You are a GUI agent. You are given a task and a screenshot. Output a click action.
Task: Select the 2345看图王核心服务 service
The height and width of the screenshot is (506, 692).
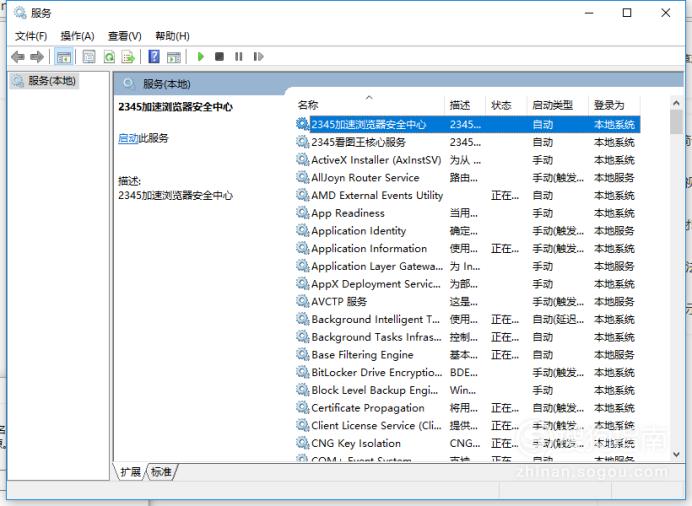pos(467,142)
